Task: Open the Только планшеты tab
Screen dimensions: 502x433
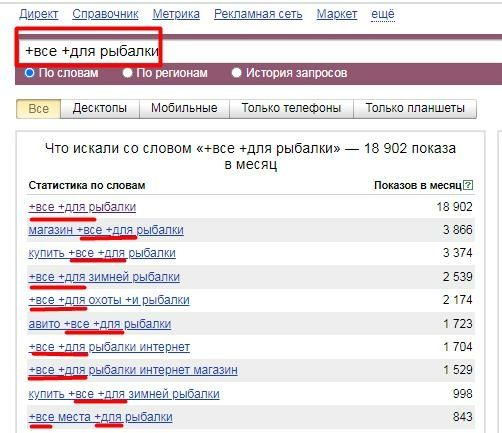Action: pos(415,108)
